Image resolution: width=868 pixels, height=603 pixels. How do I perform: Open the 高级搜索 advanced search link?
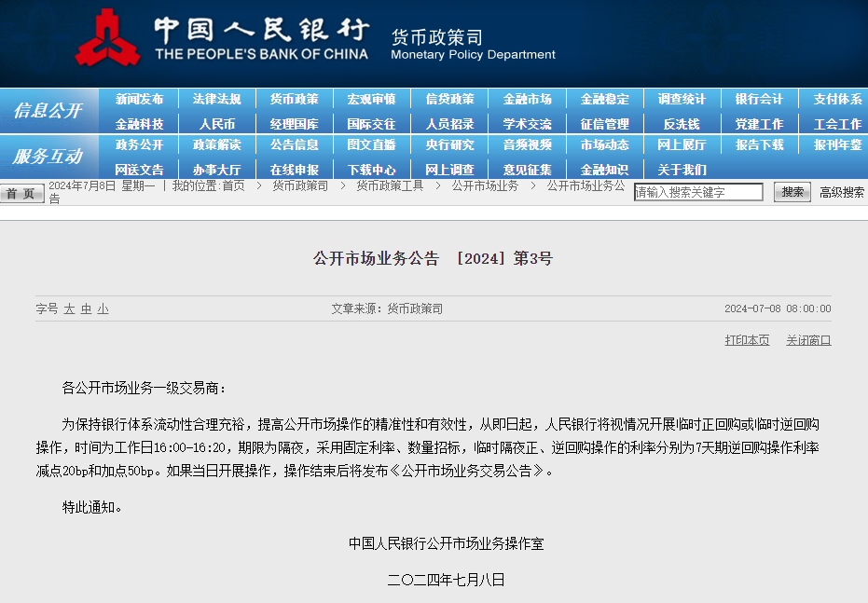point(841,192)
